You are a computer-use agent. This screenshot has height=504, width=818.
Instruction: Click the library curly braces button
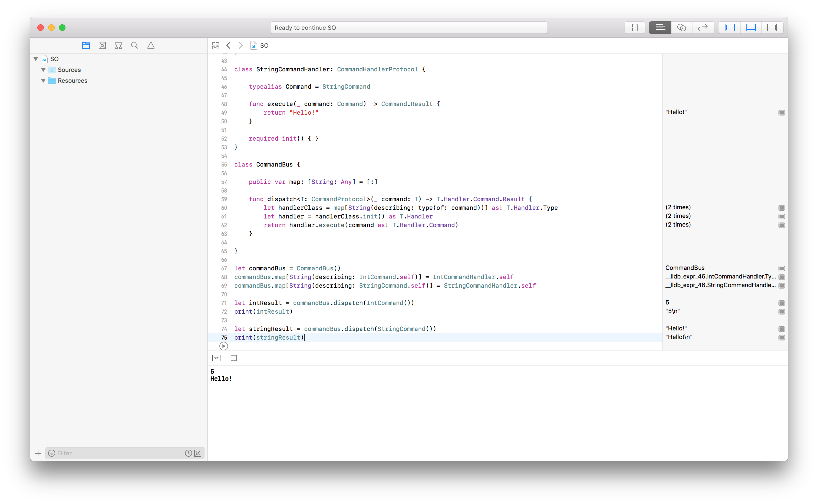point(635,28)
